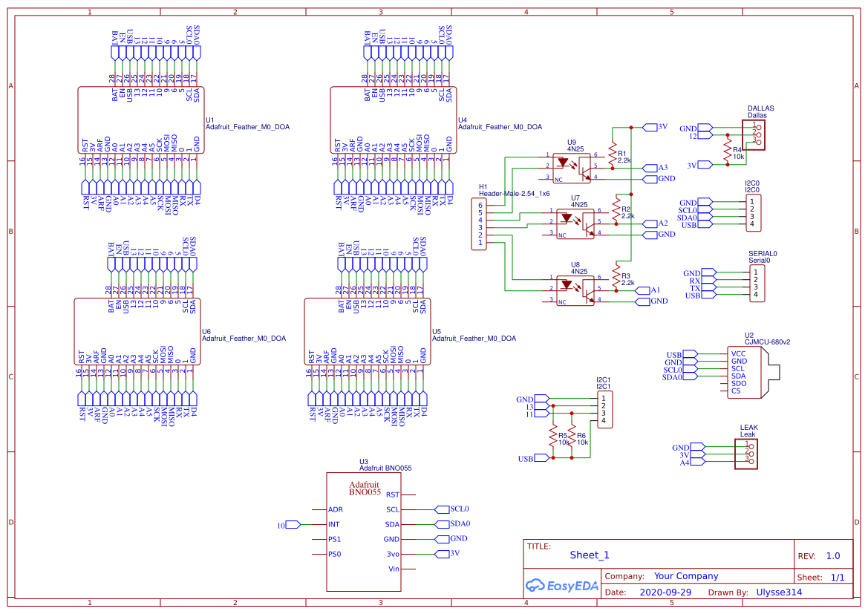Screen dimensions: 868x614
Task: Click the I2C1 connector box
Action: [604, 410]
